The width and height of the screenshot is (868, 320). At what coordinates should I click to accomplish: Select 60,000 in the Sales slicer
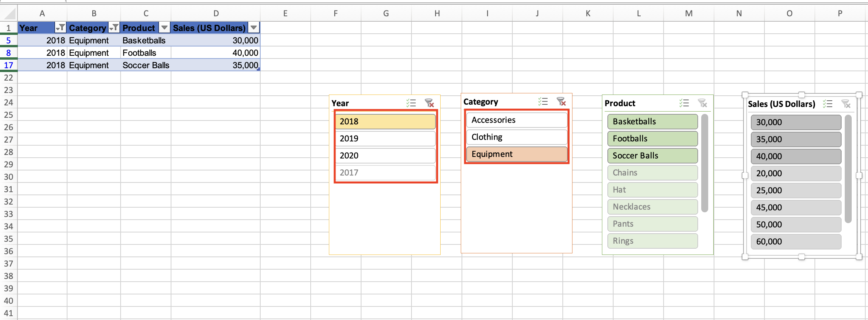coord(796,241)
